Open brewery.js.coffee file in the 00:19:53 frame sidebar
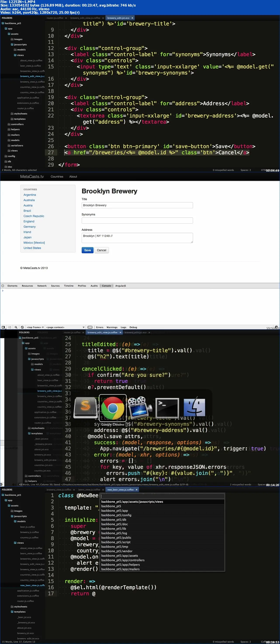This screenshot has width=280, height=644. 29,532
